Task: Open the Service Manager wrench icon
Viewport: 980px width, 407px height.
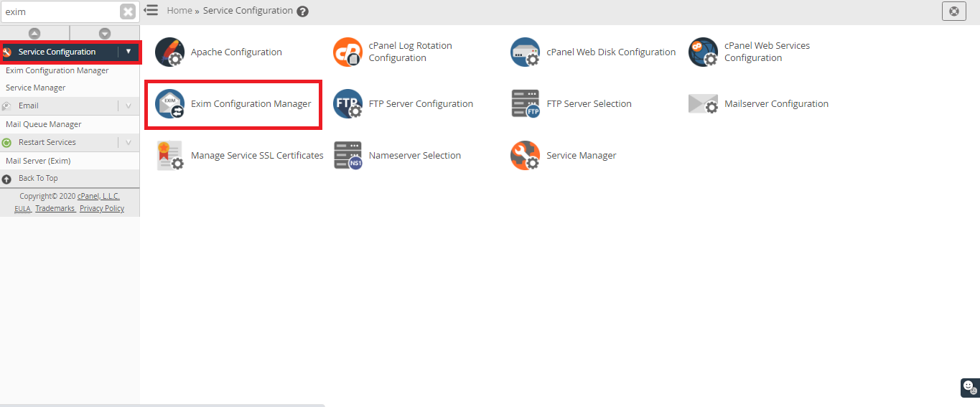Action: (526, 155)
